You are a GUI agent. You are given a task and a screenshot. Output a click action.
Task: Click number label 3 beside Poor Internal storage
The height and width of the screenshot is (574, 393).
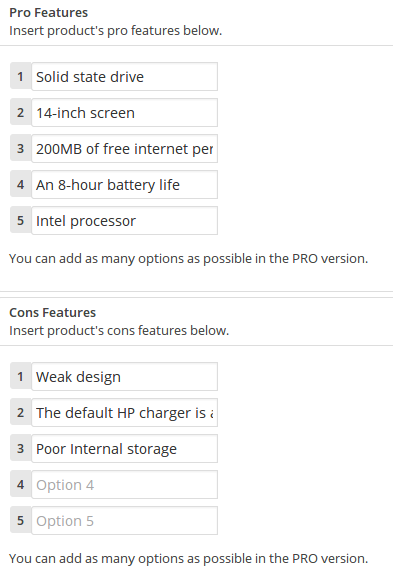[20, 448]
